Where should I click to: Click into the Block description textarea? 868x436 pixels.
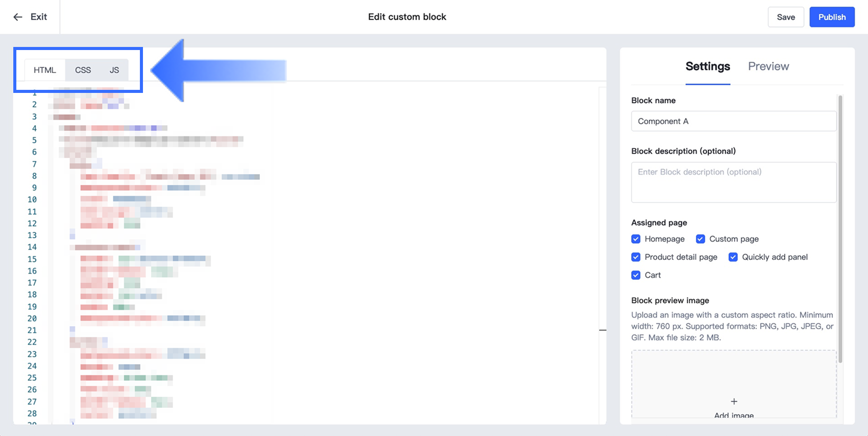(733, 182)
